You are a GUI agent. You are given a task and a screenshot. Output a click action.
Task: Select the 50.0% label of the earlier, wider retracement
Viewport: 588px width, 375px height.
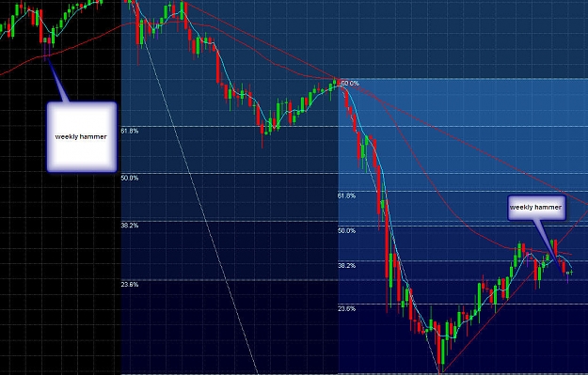[x=130, y=178]
